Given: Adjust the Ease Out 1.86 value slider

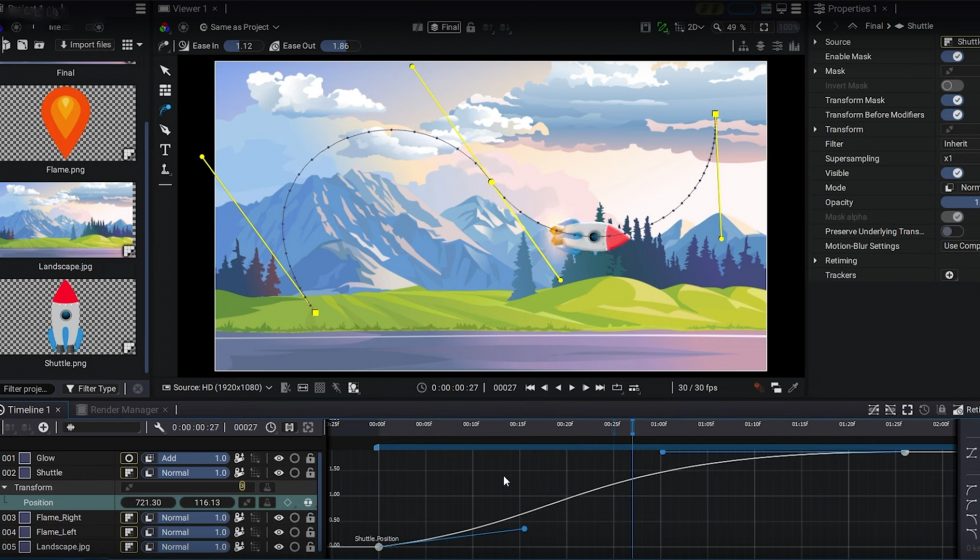Looking at the screenshot, I should (x=341, y=46).
